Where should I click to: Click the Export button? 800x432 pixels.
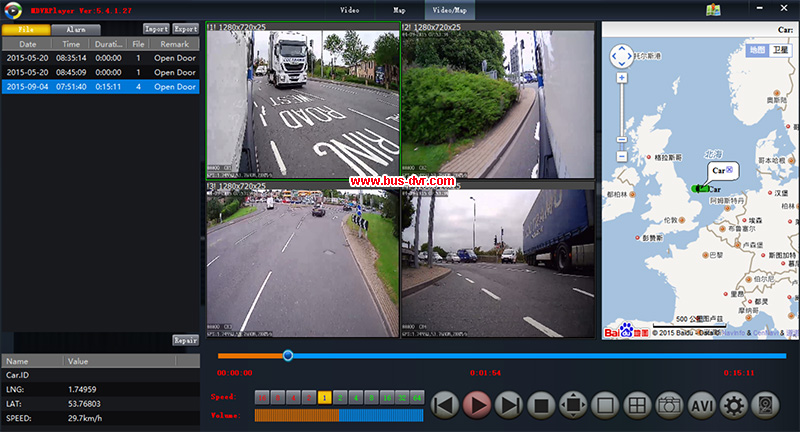tap(185, 29)
